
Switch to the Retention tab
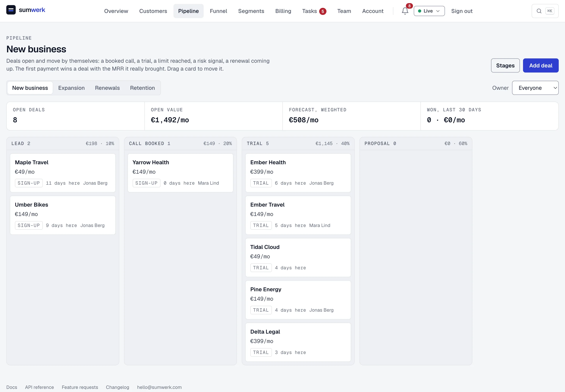click(x=142, y=88)
